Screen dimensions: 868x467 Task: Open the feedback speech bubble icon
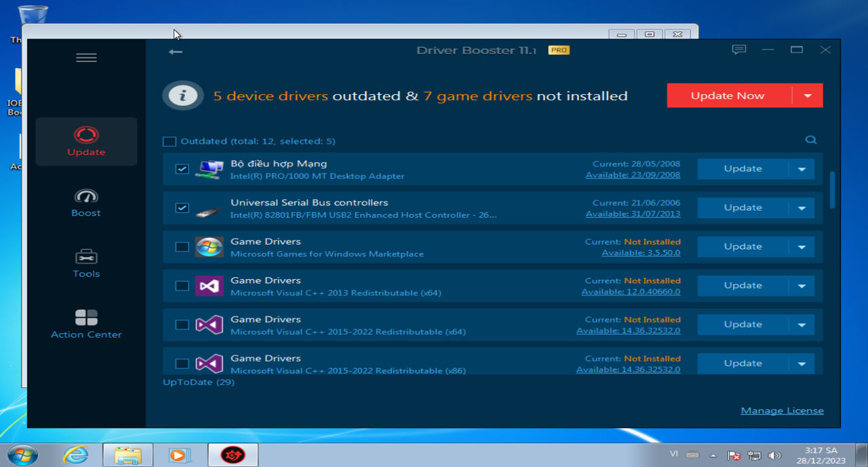[739, 49]
